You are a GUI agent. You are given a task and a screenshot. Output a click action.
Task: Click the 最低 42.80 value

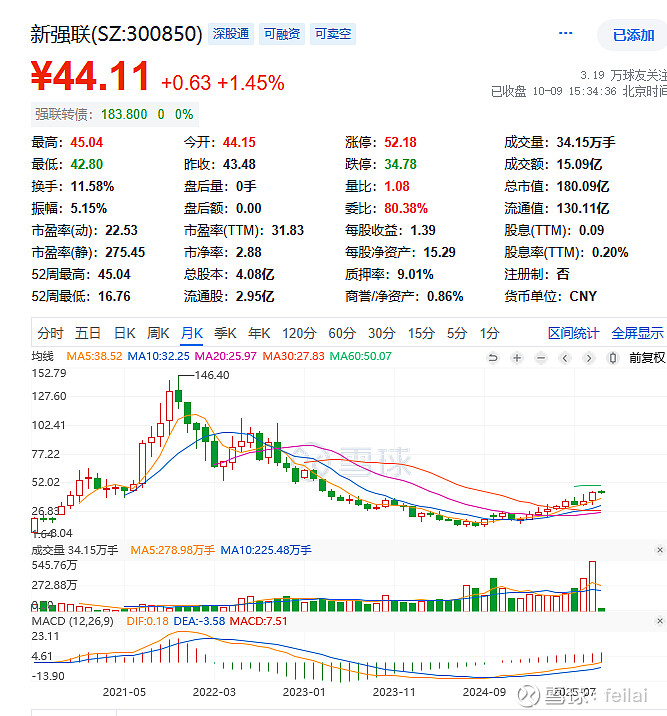[87, 164]
